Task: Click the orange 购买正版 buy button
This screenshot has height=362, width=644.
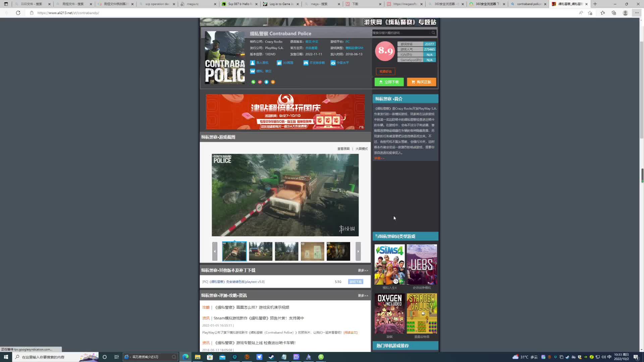Action: click(x=422, y=82)
